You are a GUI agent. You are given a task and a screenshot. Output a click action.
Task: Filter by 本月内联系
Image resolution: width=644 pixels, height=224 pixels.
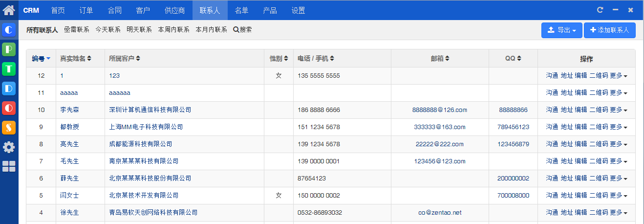tap(212, 30)
